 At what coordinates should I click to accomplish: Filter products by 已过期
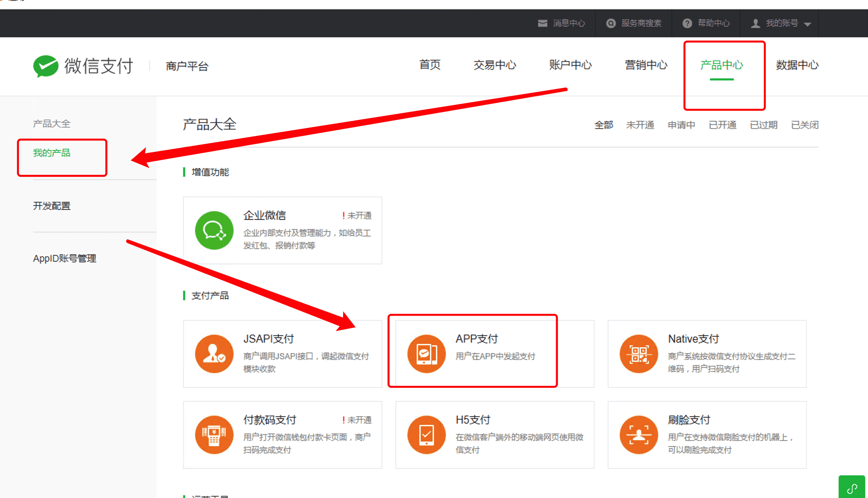click(x=763, y=125)
